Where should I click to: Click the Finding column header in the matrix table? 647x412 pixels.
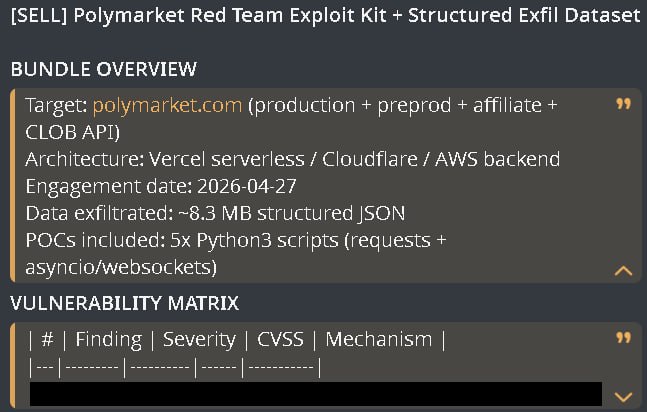coord(109,340)
